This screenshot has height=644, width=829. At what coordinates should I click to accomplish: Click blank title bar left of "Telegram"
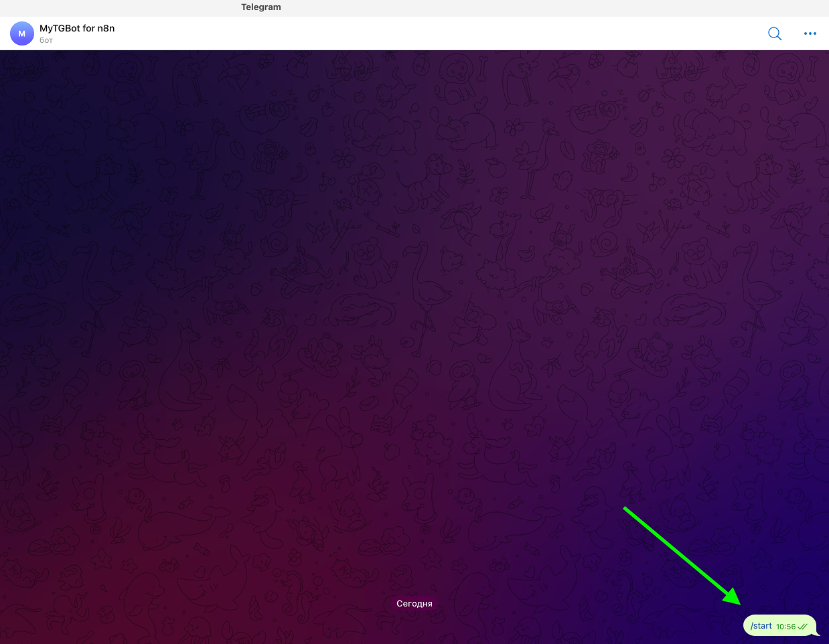pyautogui.click(x=100, y=7)
